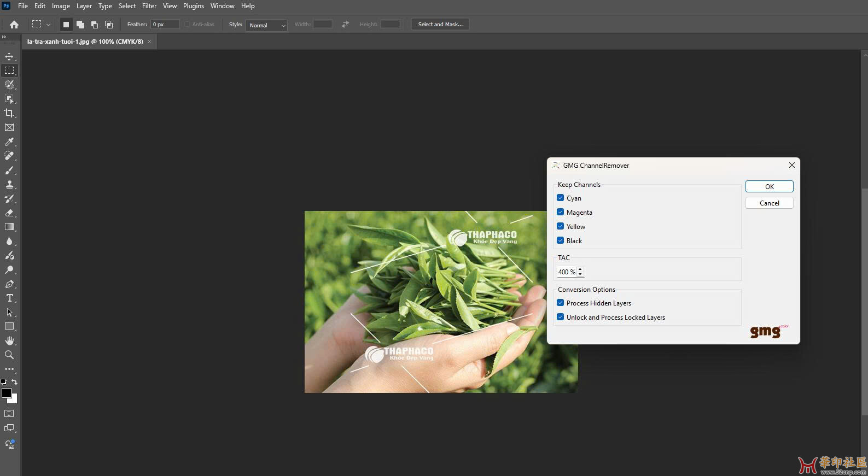This screenshot has width=868, height=476.
Task: Select the Eraser tool
Action: [x=9, y=213]
